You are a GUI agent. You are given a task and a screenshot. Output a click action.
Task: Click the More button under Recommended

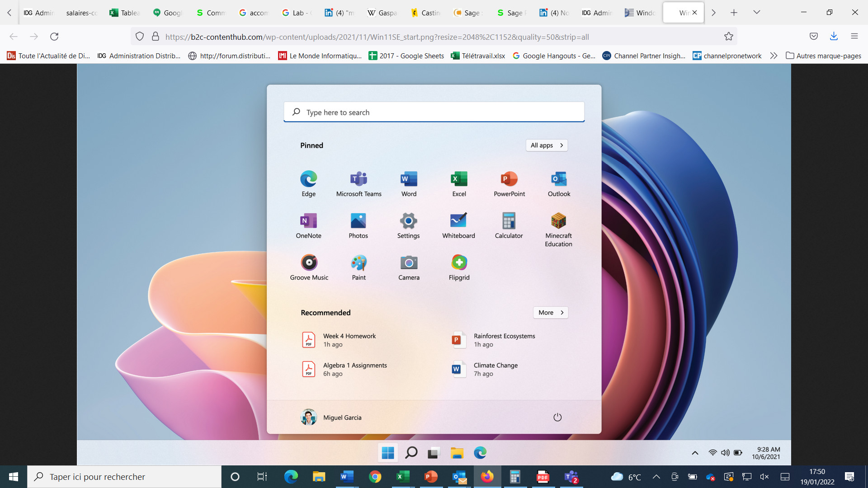point(551,312)
